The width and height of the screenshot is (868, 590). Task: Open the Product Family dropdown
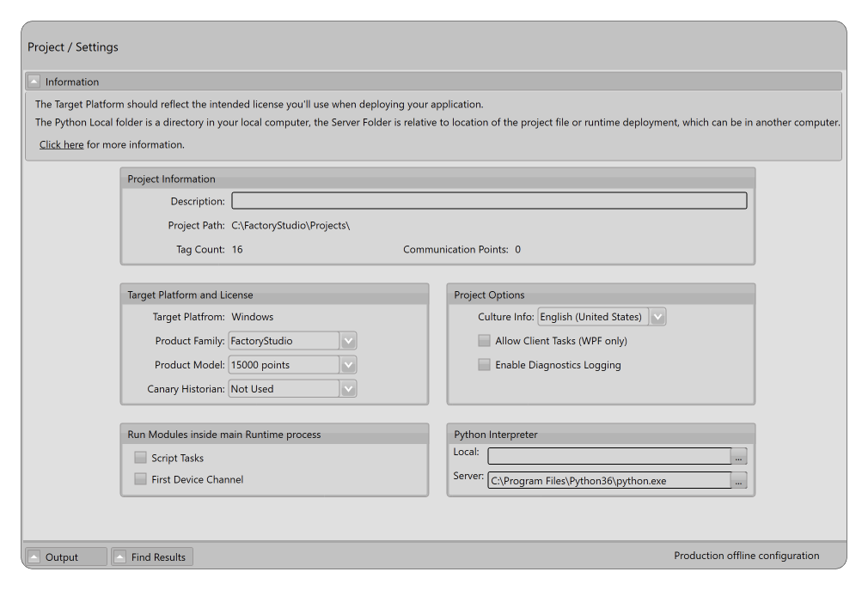click(347, 341)
